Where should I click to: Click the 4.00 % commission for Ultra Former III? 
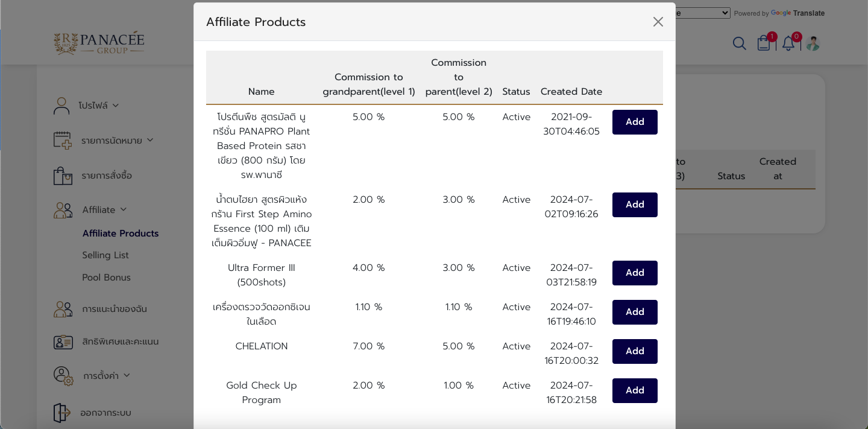pyautogui.click(x=369, y=268)
